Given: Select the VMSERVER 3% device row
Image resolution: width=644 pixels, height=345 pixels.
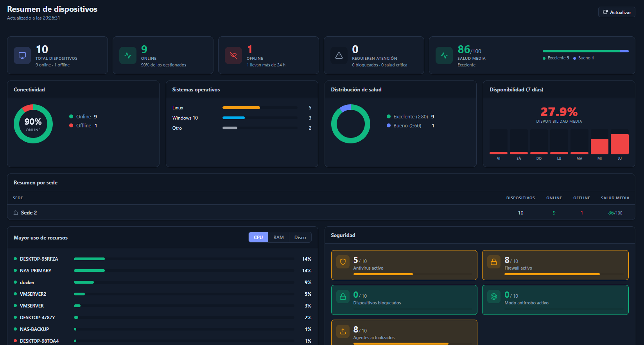Looking at the screenshot, I should pos(163,306).
